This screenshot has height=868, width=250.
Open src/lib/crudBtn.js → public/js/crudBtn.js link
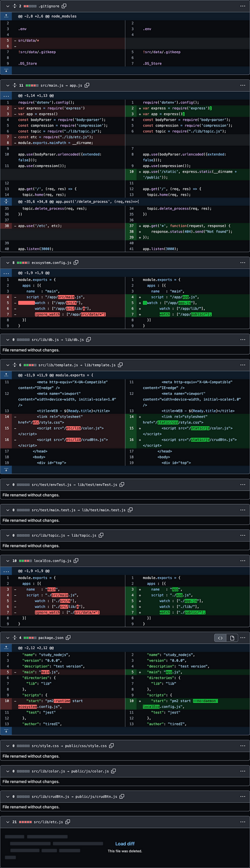(x=74, y=796)
